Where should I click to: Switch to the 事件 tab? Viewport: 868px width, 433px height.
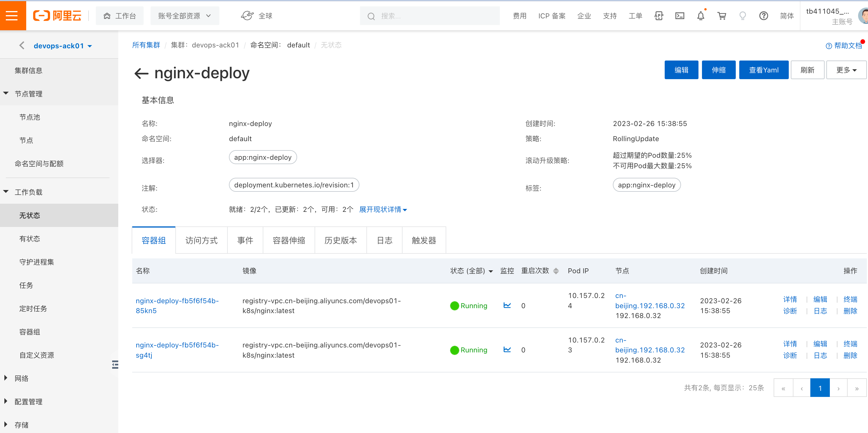(245, 240)
